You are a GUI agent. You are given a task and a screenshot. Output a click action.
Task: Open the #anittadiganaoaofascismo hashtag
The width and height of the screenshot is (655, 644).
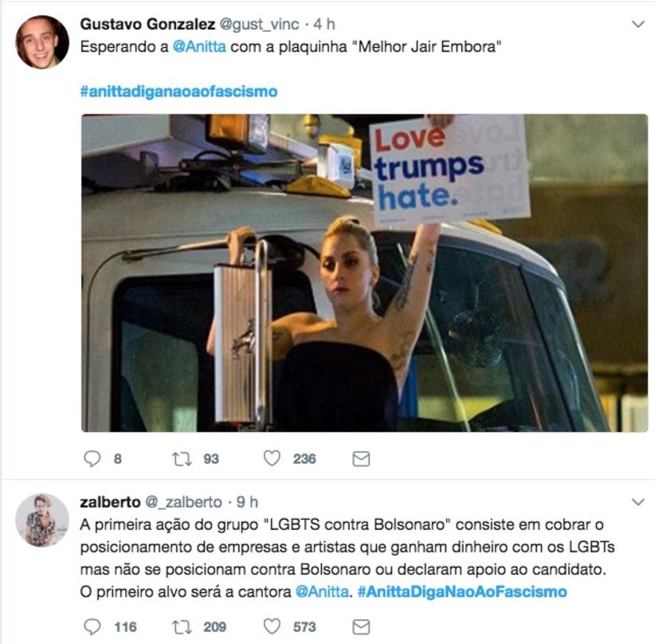[x=178, y=92]
